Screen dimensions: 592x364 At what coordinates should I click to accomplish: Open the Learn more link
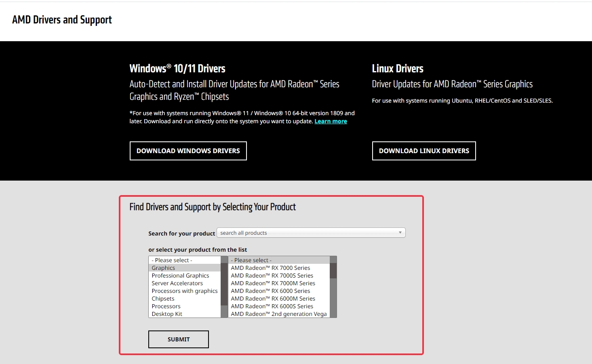coord(331,121)
